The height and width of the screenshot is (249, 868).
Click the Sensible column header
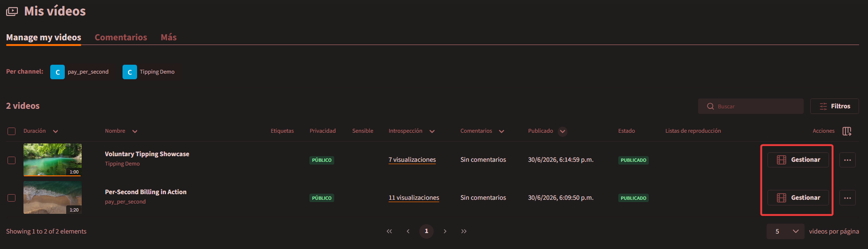[x=363, y=131]
